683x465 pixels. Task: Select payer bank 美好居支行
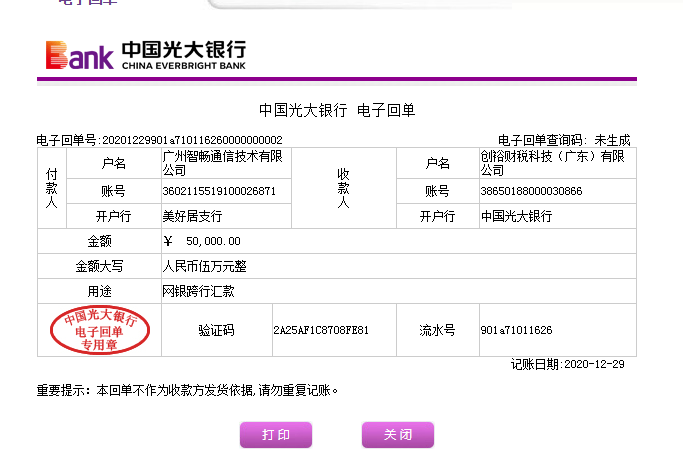[192, 216]
